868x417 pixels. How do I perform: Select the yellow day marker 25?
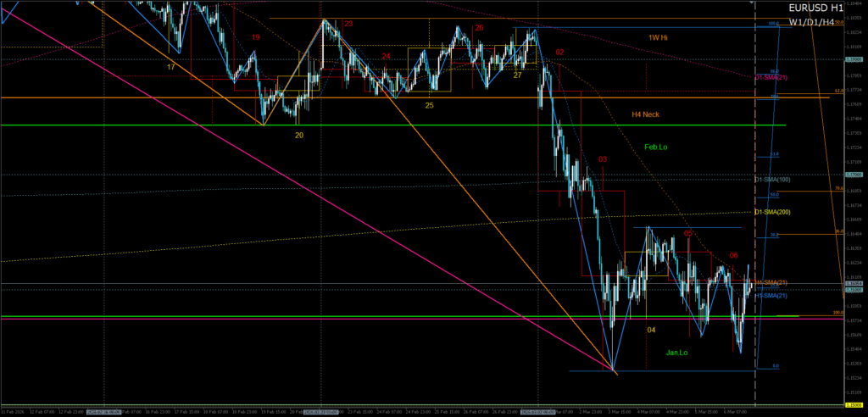click(430, 105)
